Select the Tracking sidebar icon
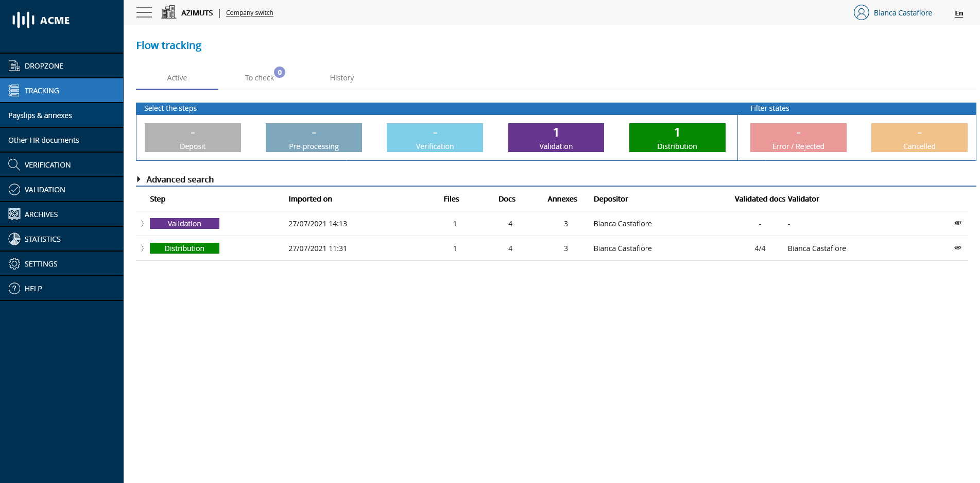 (14, 90)
